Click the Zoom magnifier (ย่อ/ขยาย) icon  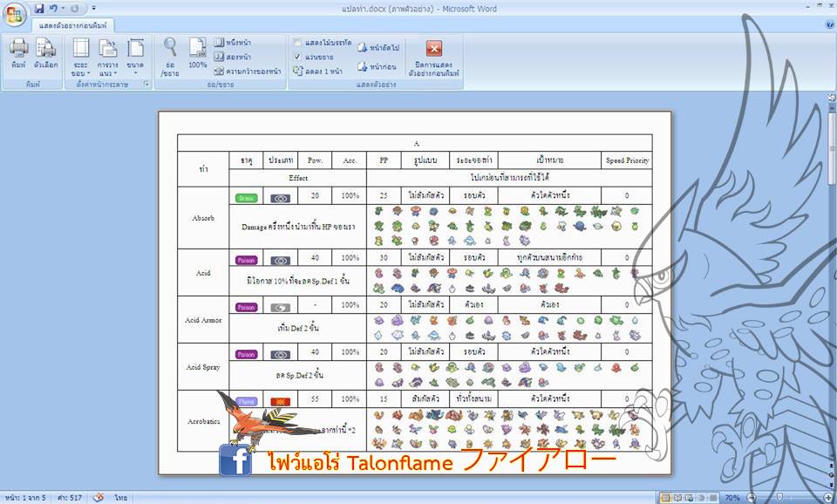pos(170,54)
